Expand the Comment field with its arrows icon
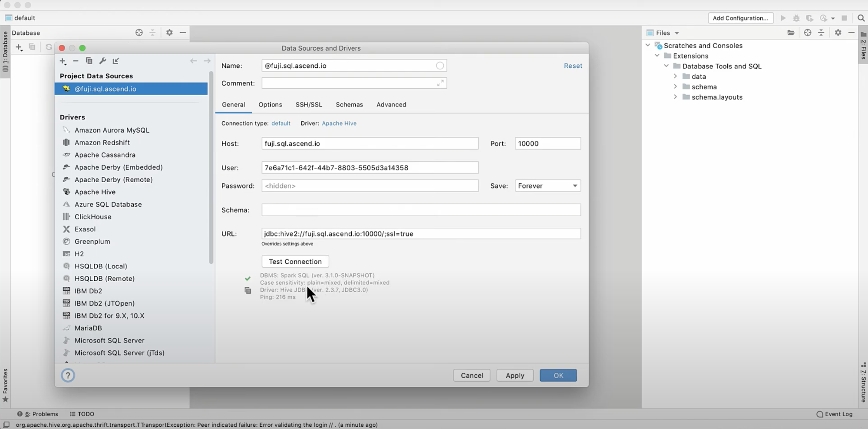Viewport: 868px width, 429px height. 440,83
